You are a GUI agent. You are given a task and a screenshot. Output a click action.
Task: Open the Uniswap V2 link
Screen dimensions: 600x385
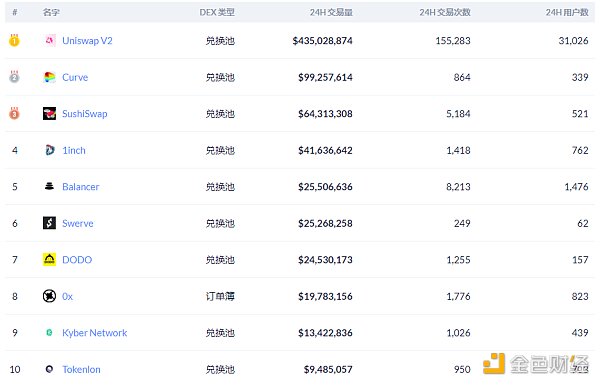point(87,41)
